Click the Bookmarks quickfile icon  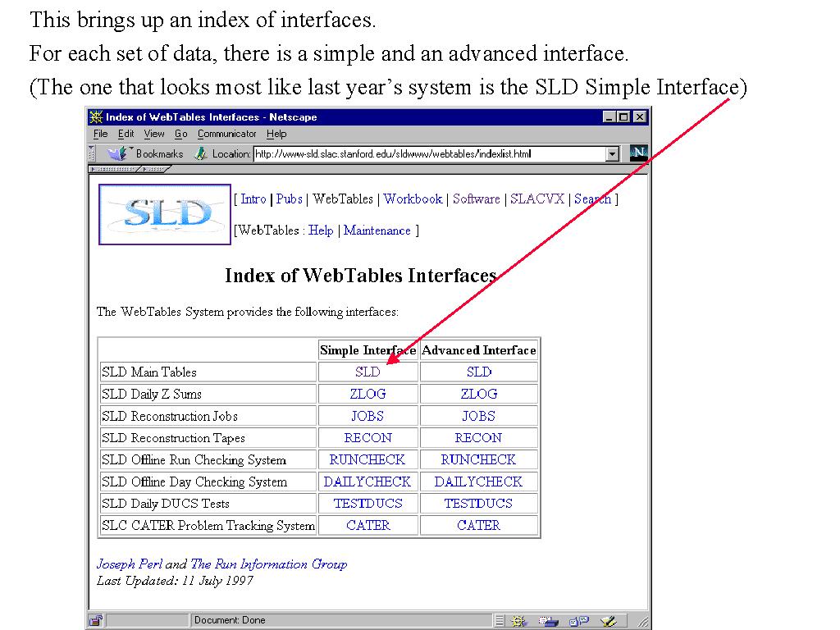(119, 153)
